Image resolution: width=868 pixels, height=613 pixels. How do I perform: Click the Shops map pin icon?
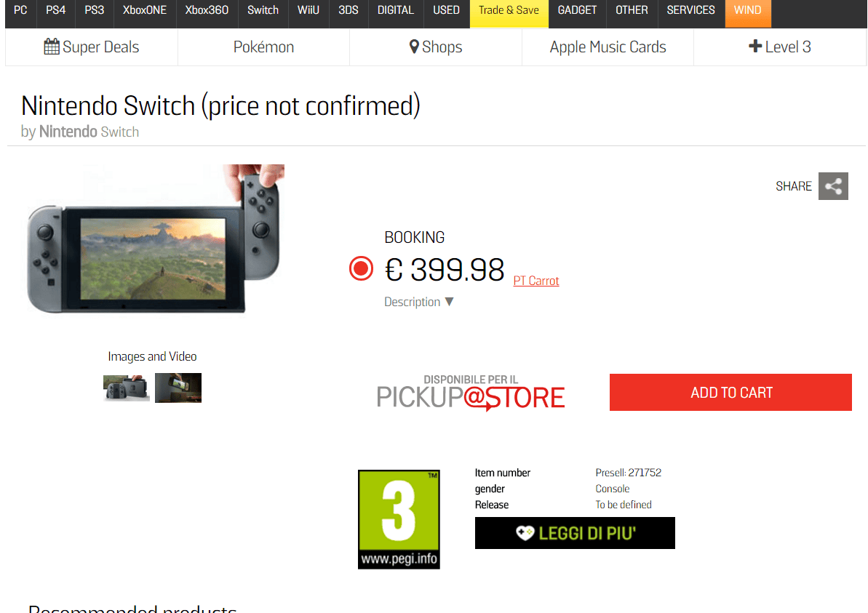pyautogui.click(x=414, y=47)
